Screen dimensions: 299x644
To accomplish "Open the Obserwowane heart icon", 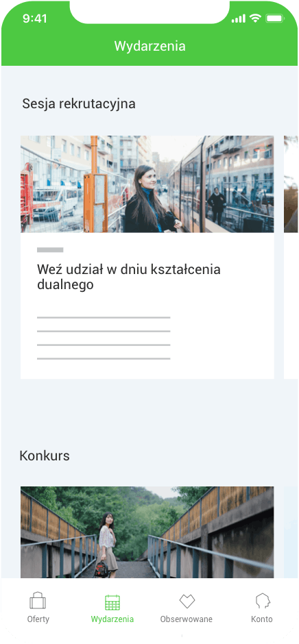I will coord(187,602).
